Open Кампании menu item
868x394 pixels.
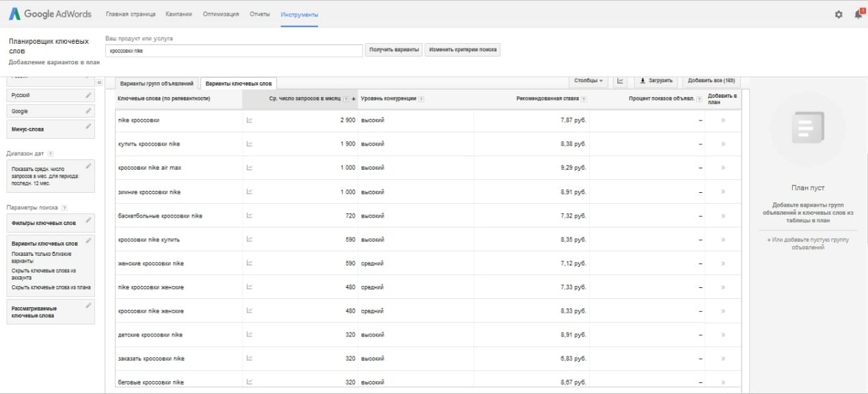(179, 14)
